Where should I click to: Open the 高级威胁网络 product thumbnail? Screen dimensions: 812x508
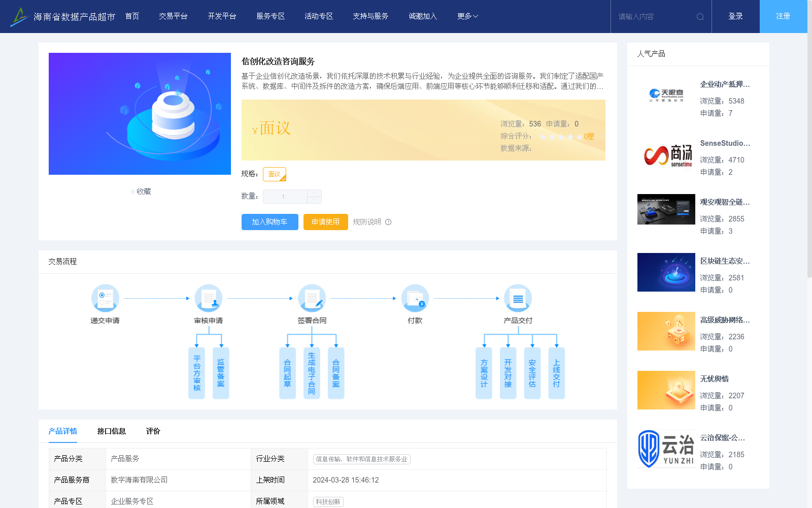click(666, 331)
